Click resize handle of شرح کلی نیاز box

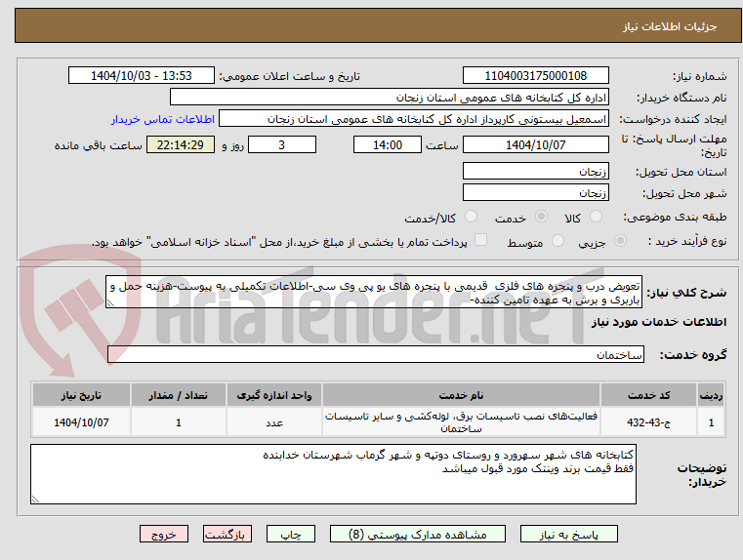(x=110, y=303)
